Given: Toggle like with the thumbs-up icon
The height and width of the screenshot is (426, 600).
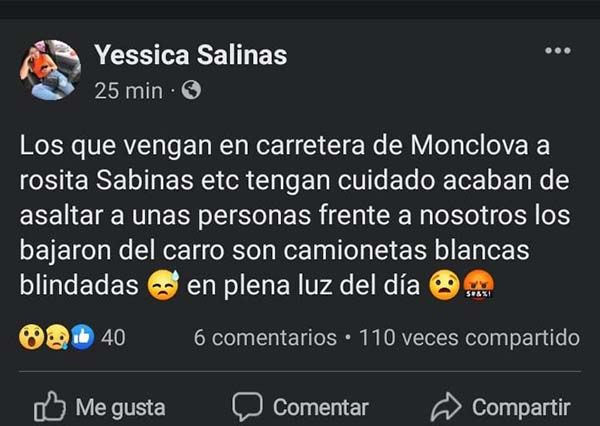Looking at the screenshot, I should coord(49,406).
